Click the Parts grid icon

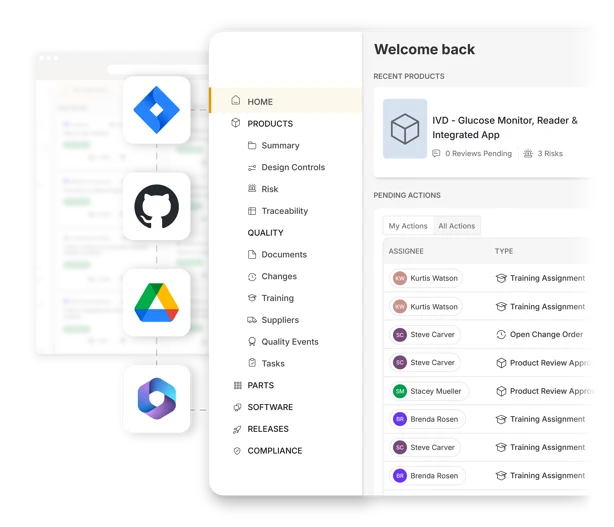tap(238, 385)
